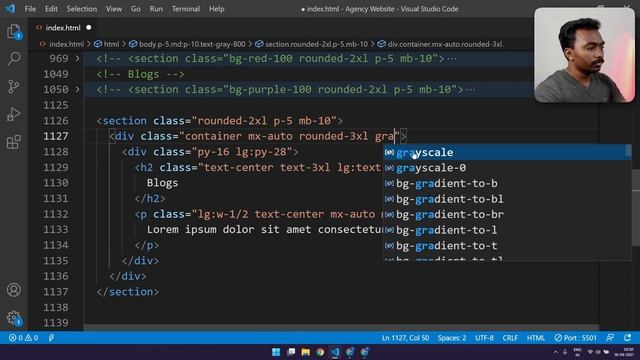Image resolution: width=640 pixels, height=360 pixels.
Task: Choose bg-gradient-to-t suggestion
Action: [506, 245]
